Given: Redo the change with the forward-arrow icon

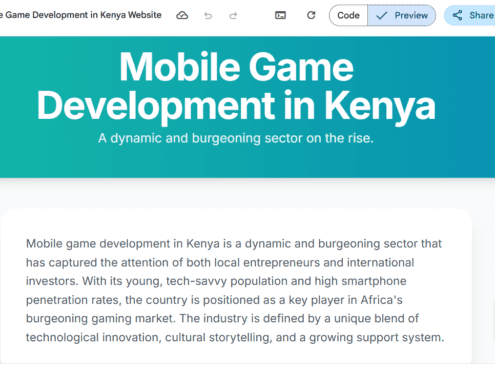Looking at the screenshot, I should 233,15.
